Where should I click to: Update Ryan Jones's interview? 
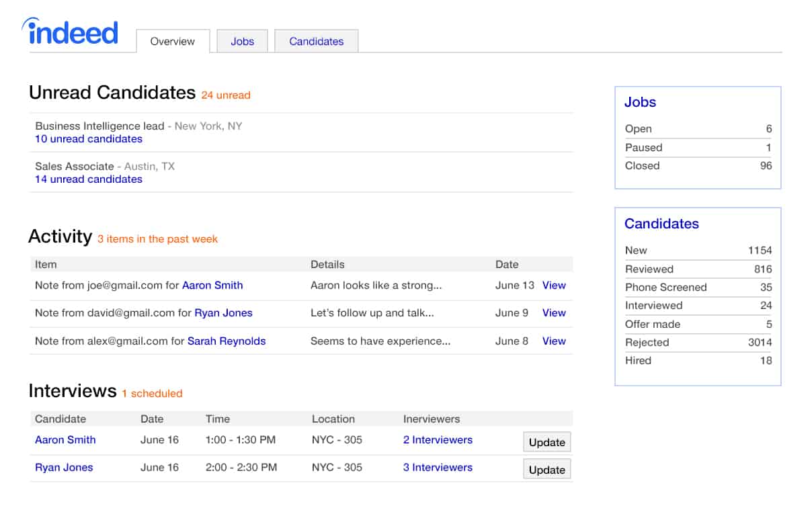(x=546, y=470)
